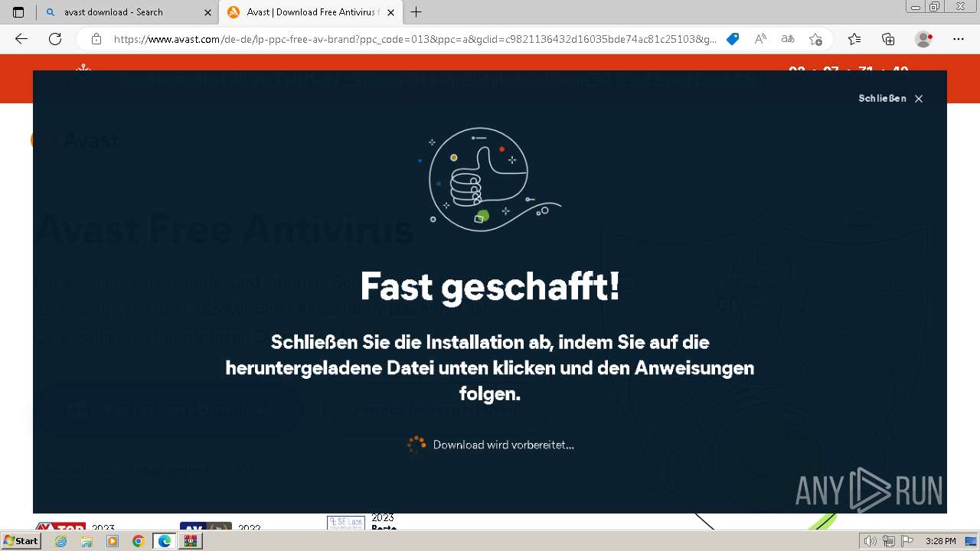Screen dimensions: 980x551
Task: View site information lock icon
Action: (x=96, y=39)
